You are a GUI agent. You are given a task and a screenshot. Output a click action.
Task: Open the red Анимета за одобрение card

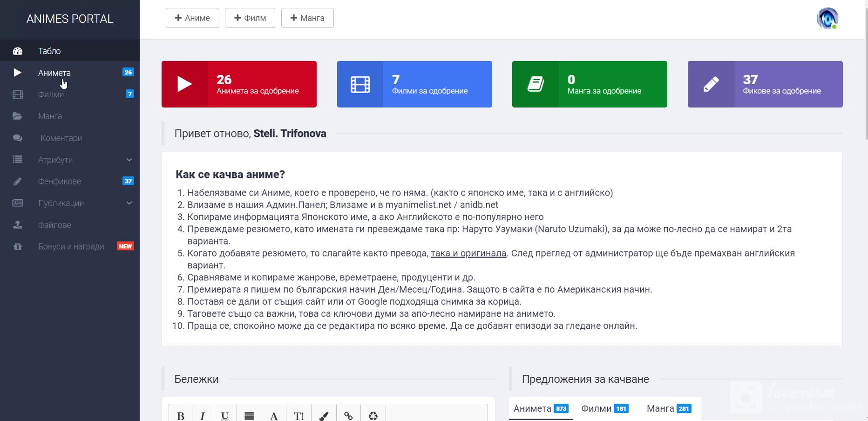[x=239, y=84]
